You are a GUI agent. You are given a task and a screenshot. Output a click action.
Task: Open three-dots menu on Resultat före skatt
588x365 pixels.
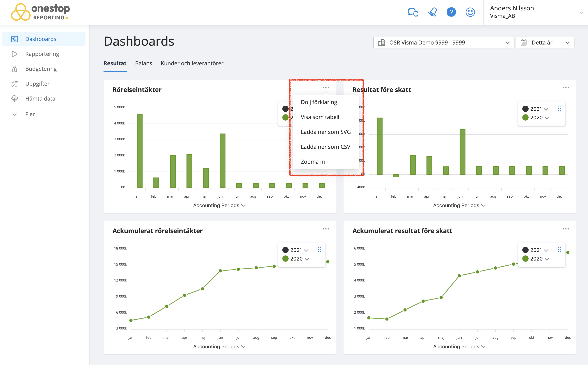[566, 88]
